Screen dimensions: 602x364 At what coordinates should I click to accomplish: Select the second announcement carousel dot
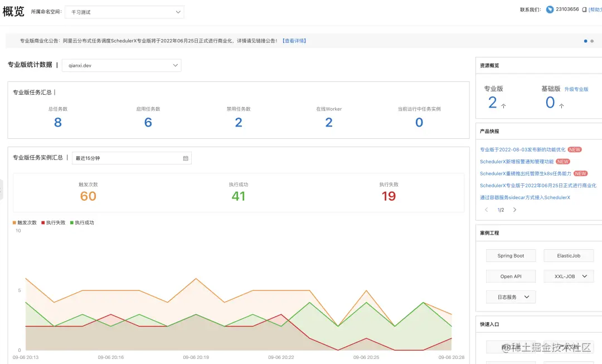(x=592, y=41)
